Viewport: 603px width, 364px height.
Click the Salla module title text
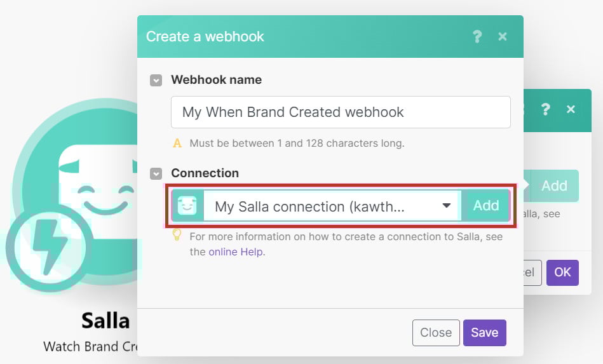pyautogui.click(x=105, y=321)
